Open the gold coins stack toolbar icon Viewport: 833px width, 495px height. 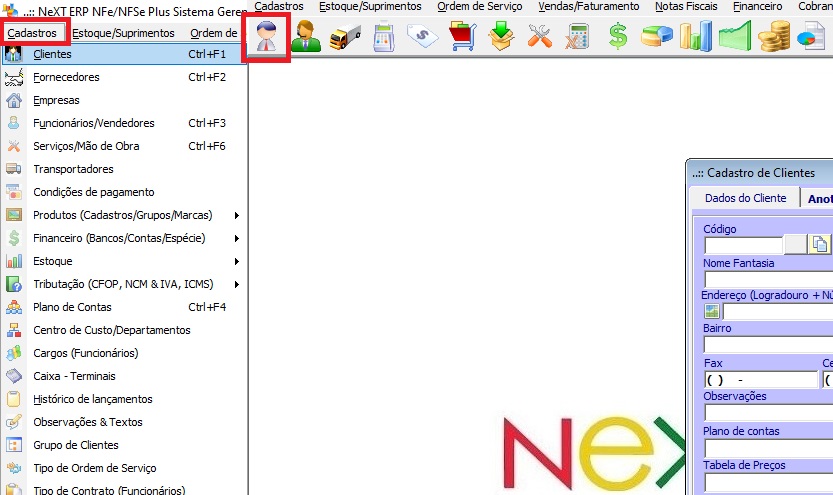point(774,36)
